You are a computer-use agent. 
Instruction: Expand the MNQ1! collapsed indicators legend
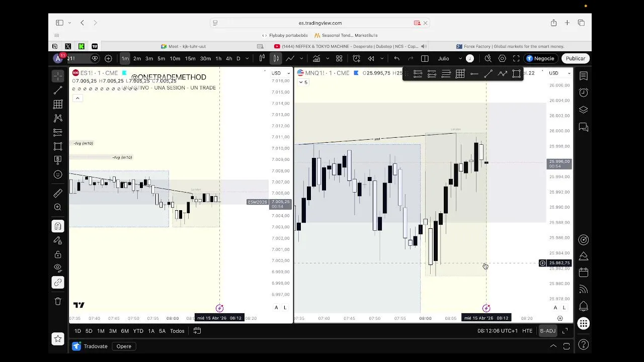click(303, 82)
